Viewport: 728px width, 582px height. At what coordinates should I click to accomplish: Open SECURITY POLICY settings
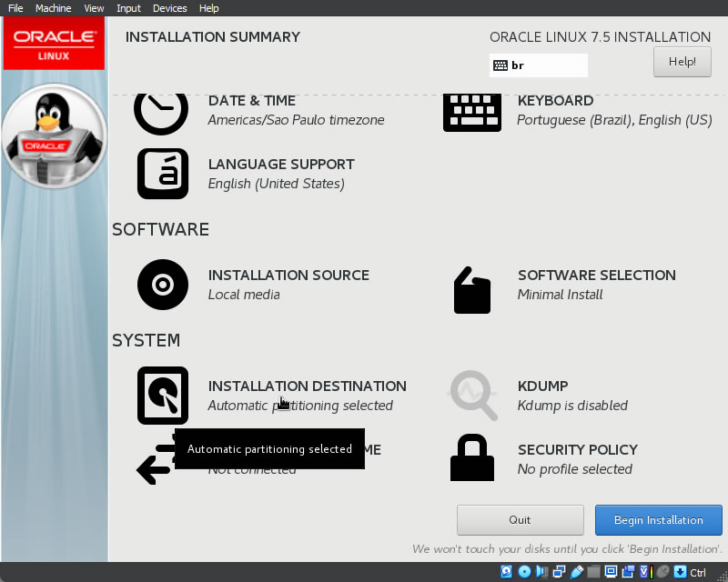[x=578, y=450]
